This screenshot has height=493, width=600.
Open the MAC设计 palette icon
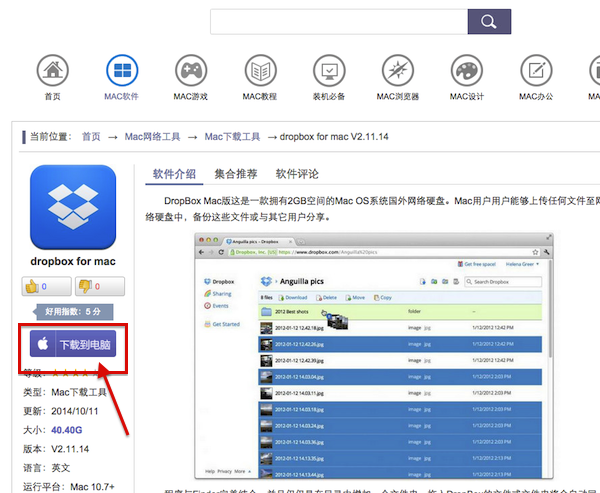pyautogui.click(x=467, y=70)
